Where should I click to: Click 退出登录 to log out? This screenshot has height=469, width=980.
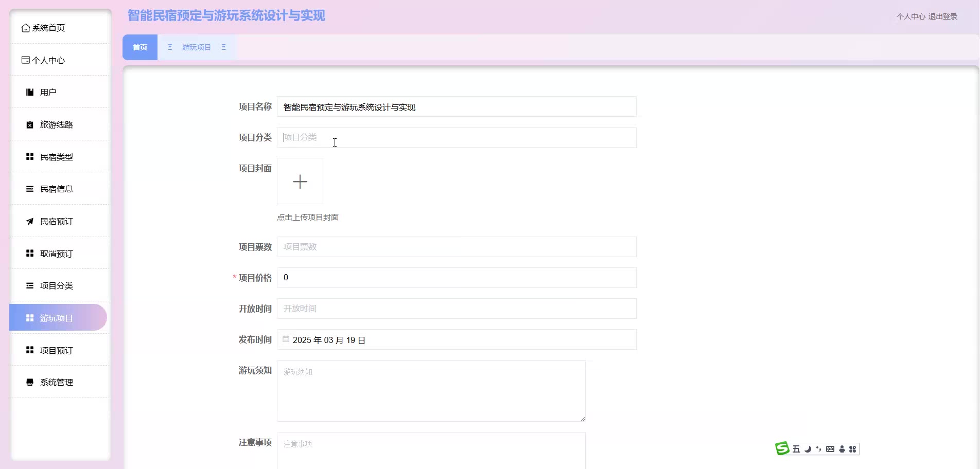(943, 16)
